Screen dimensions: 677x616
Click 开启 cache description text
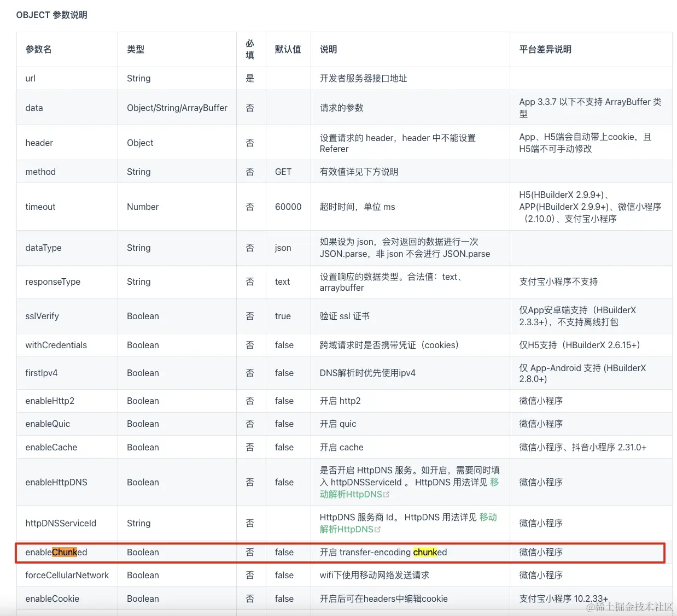341,447
